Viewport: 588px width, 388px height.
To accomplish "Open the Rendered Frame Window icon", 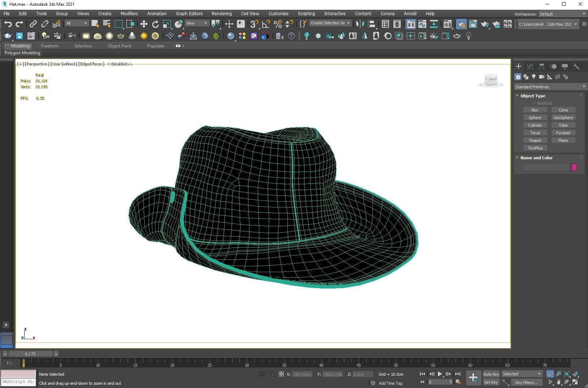I will pyautogui.click(x=473, y=24).
